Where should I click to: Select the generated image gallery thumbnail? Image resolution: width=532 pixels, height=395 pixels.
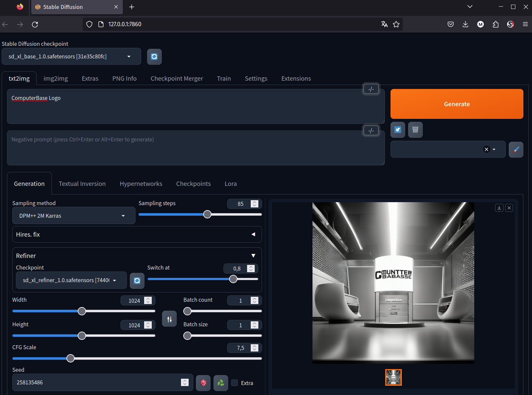click(x=394, y=377)
